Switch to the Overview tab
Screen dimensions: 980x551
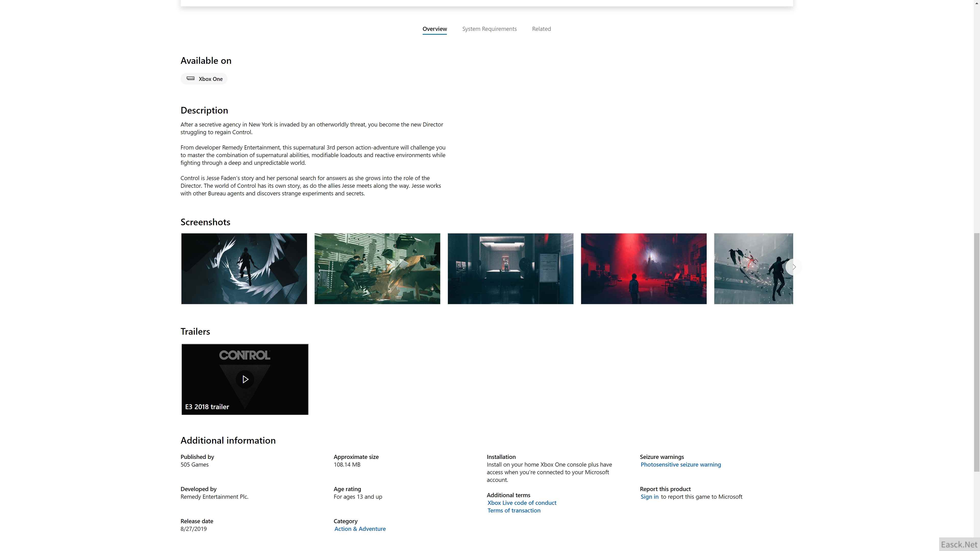[x=434, y=29]
